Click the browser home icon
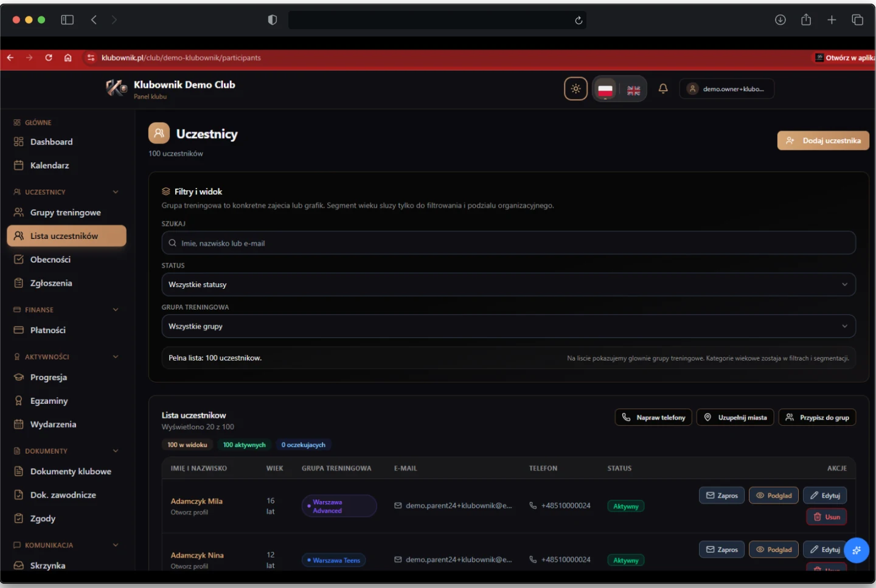 pyautogui.click(x=68, y=58)
